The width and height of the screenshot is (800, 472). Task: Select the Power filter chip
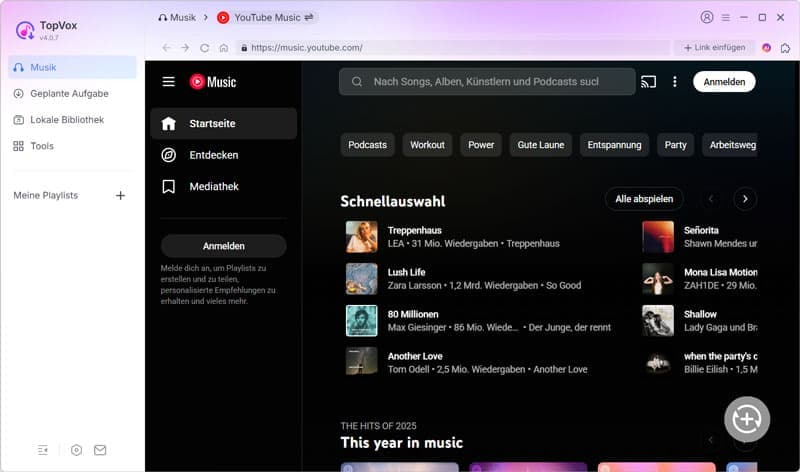click(x=481, y=145)
